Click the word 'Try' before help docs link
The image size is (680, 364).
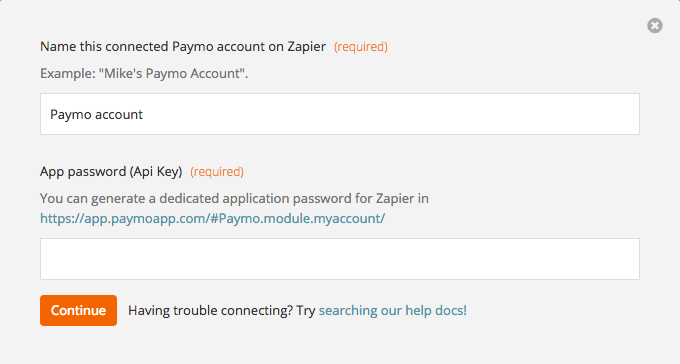(306, 311)
